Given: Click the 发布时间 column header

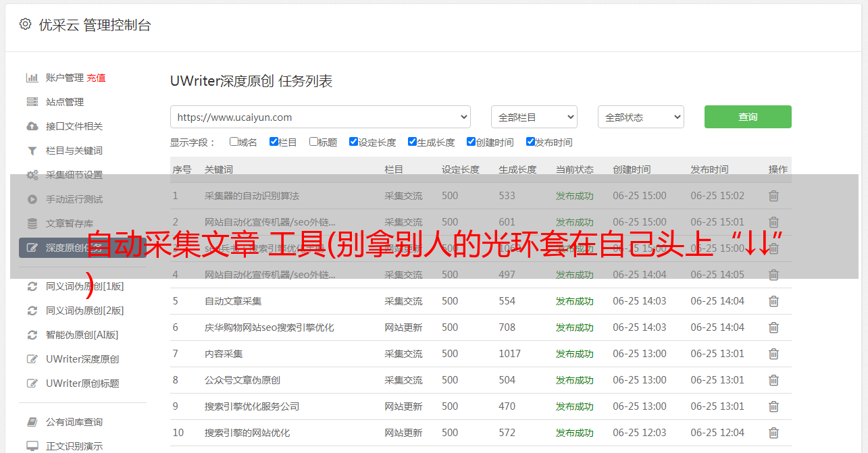Looking at the screenshot, I should (x=709, y=169).
